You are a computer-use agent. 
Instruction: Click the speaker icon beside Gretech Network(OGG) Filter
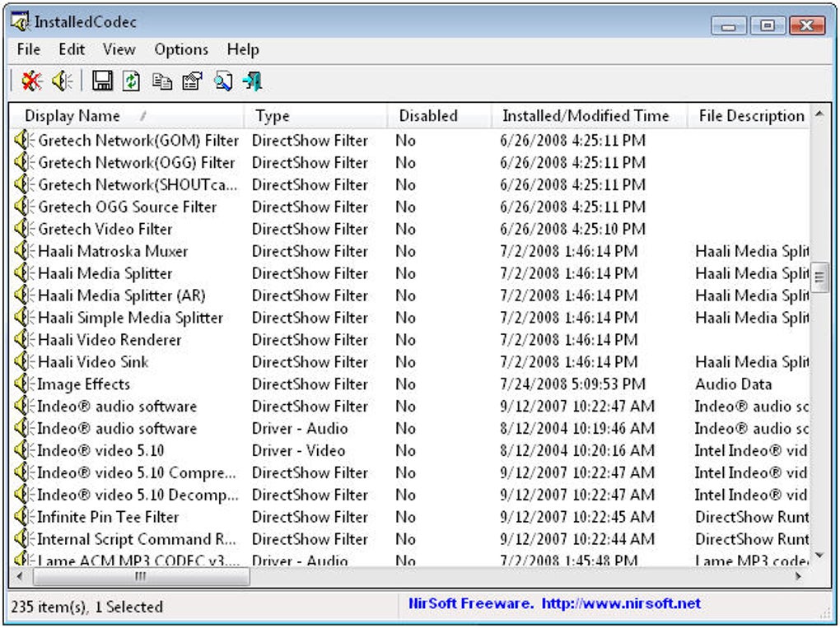pos(24,162)
